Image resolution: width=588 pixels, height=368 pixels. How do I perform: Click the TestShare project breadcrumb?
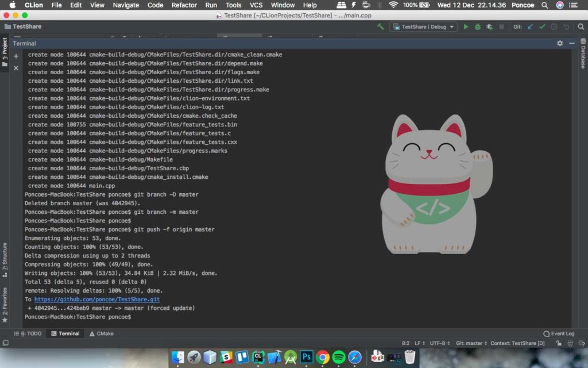pos(23,26)
